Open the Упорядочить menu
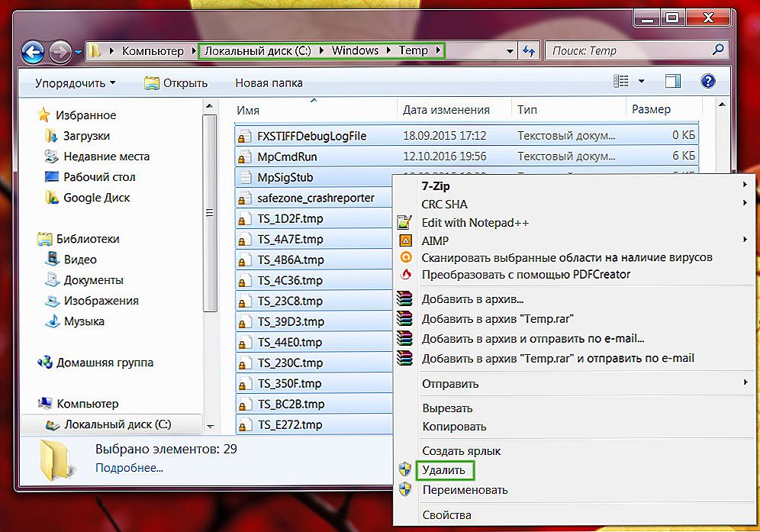The image size is (760, 532). coord(75,83)
